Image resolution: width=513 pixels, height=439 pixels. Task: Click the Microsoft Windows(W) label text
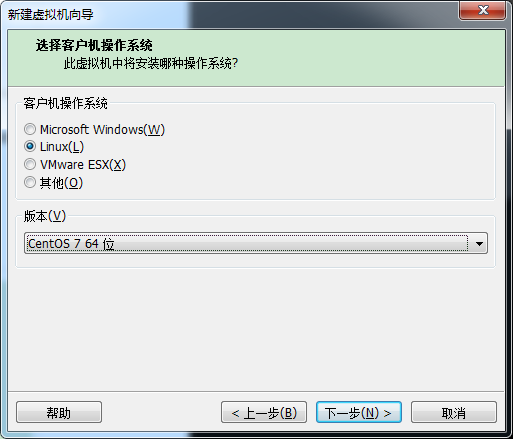[102, 129]
